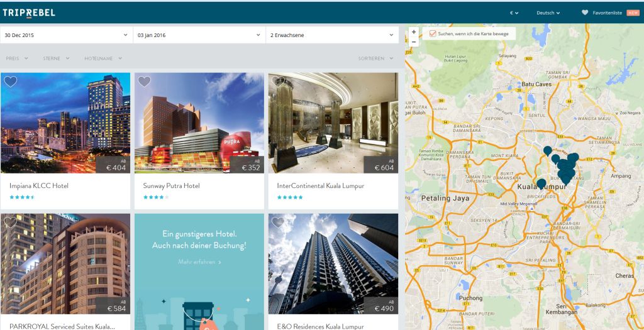644x330 pixels.
Task: Click the InterContinental Kuala Lumpur name
Action: point(320,186)
